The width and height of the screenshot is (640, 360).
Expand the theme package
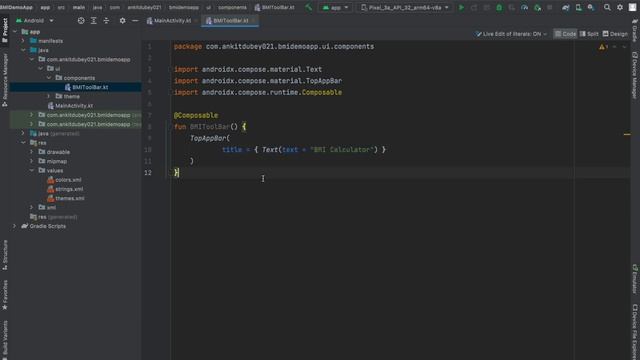49,96
